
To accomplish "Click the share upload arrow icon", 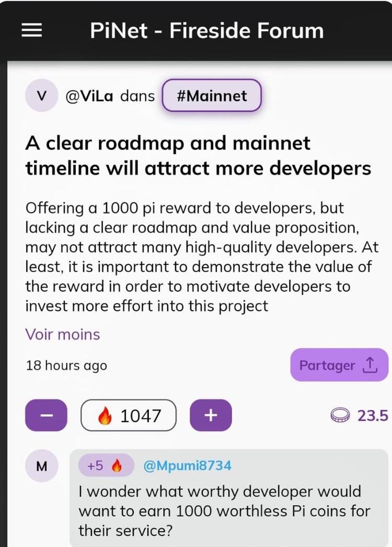I will pos(370,365).
